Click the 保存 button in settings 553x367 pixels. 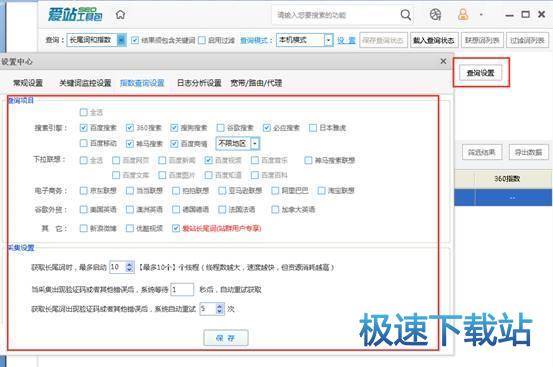[x=226, y=338]
